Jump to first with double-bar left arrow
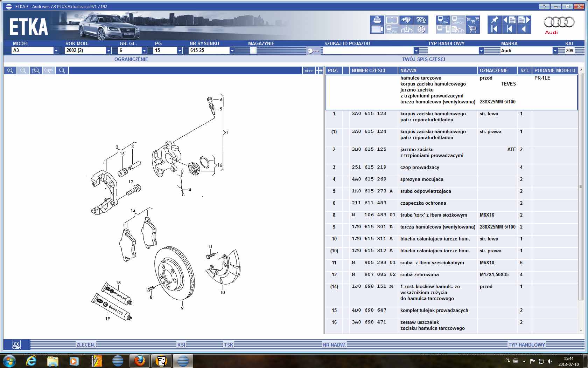The width and height of the screenshot is (588, 368). tap(495, 29)
